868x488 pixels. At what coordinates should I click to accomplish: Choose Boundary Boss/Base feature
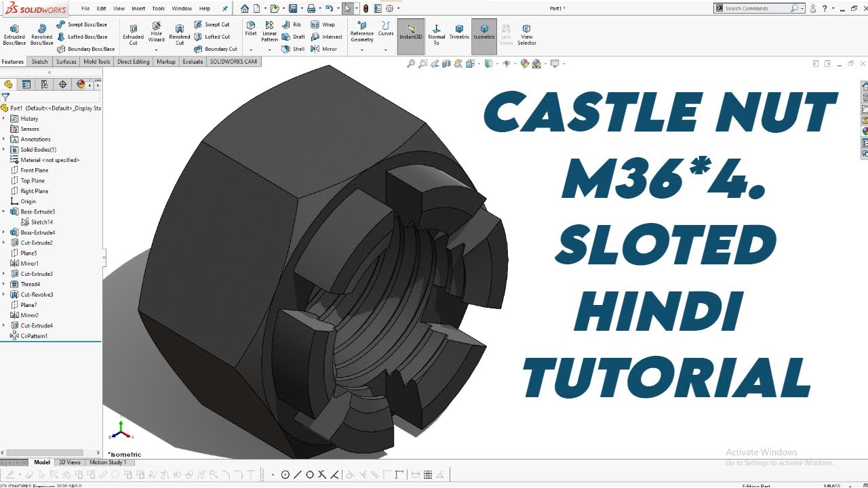85,49
